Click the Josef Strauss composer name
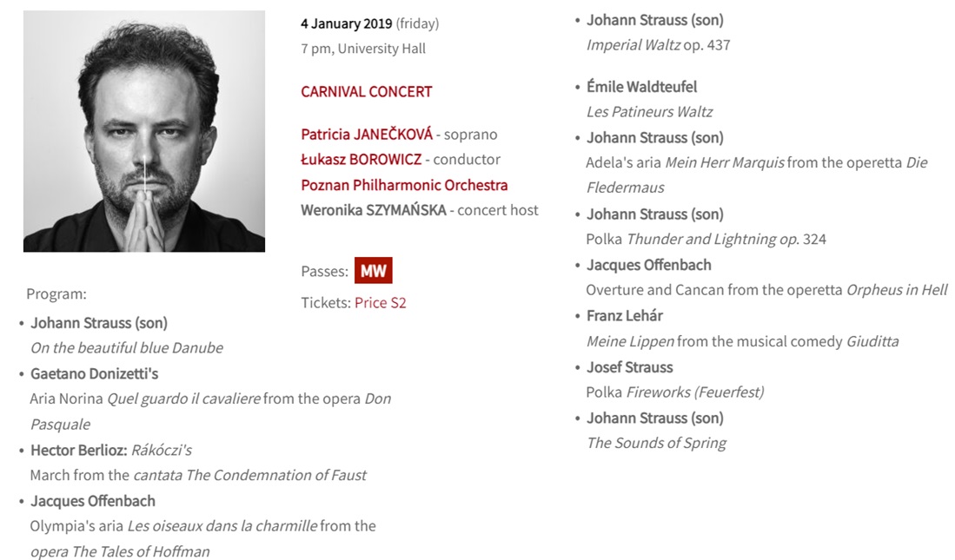This screenshot has width=955, height=560. 629,367
